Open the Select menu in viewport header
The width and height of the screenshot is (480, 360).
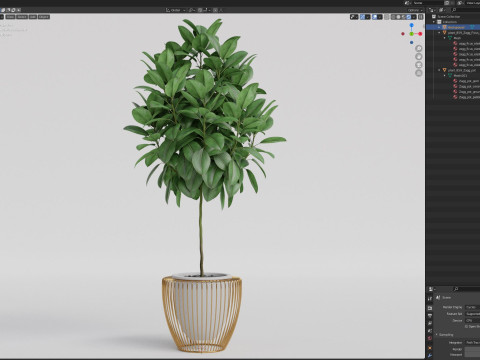coord(22,17)
